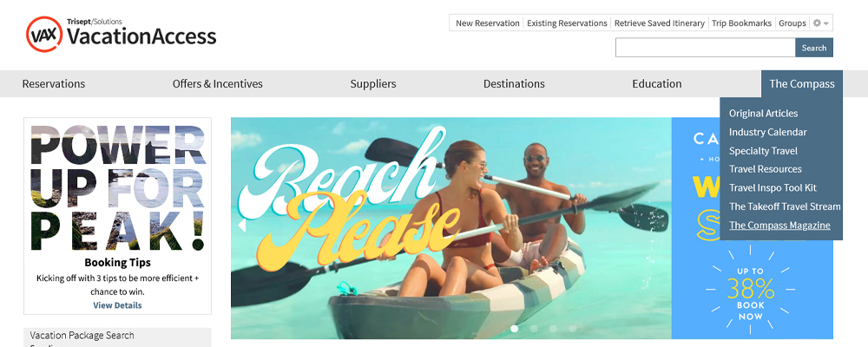Viewport: 868px width, 347px height.
Task: Open the Offers & Incentives menu
Action: (x=218, y=83)
